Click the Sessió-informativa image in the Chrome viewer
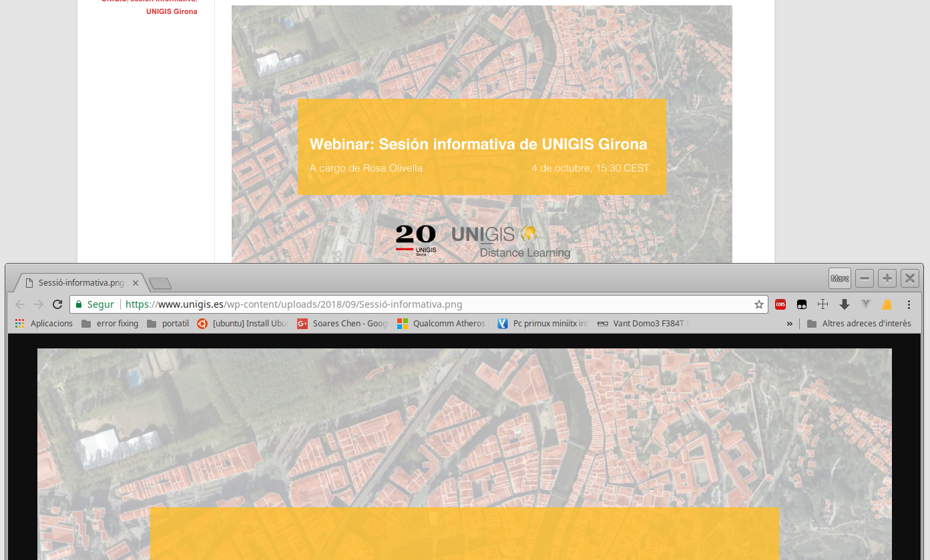The height and width of the screenshot is (560, 930). click(464, 454)
